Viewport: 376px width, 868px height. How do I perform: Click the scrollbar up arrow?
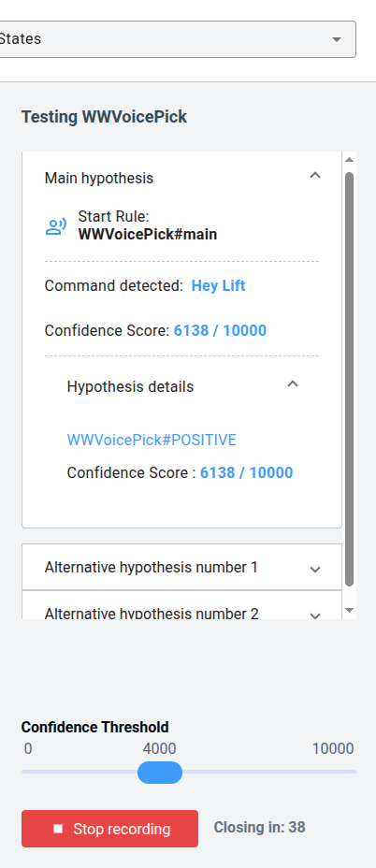(350, 160)
